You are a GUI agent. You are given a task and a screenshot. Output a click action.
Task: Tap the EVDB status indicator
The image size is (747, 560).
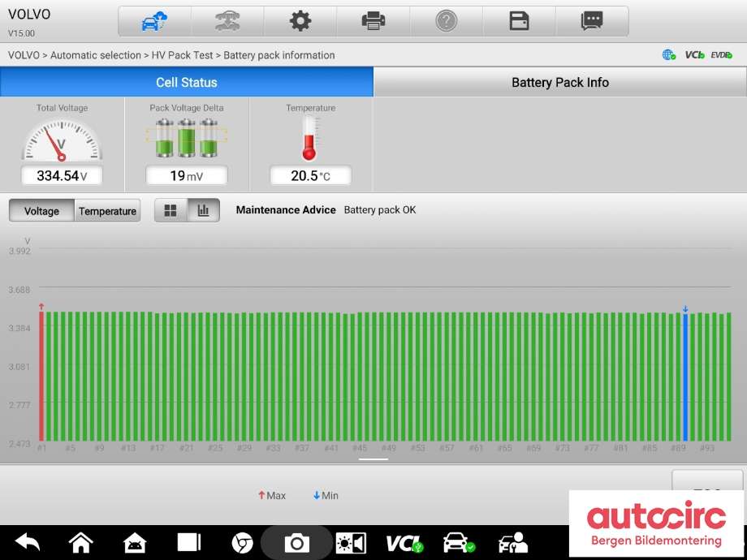(721, 55)
